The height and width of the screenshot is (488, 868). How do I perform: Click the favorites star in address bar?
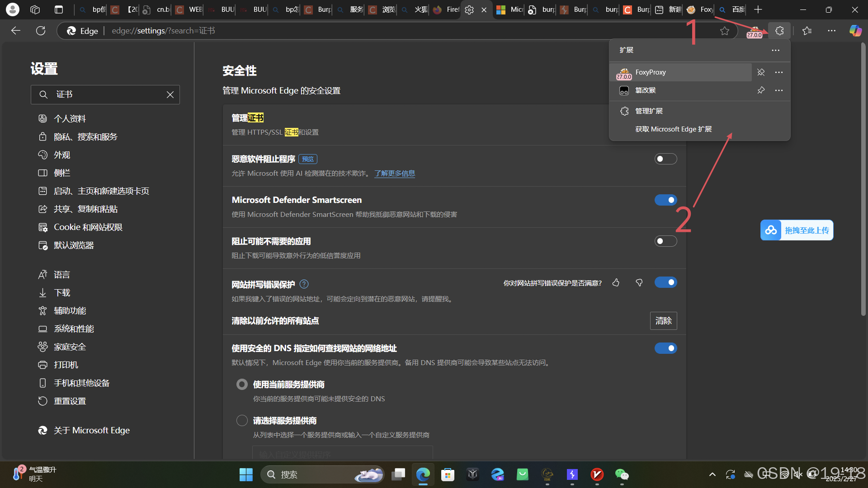725,31
